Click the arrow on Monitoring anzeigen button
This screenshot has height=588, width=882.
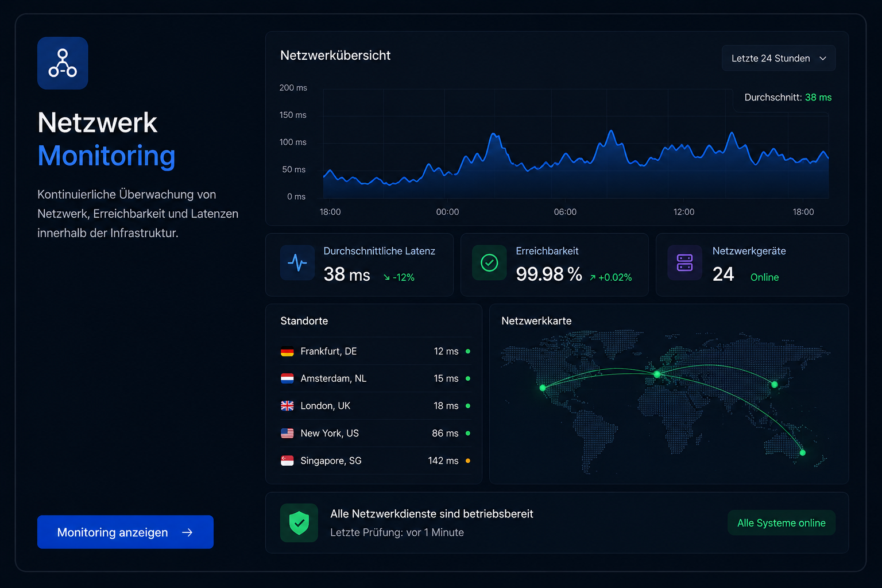click(187, 532)
